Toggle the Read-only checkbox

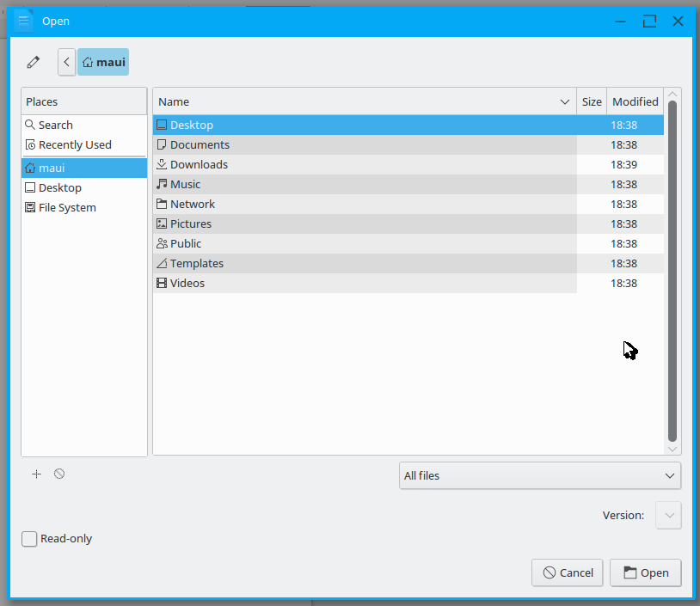[x=29, y=539]
